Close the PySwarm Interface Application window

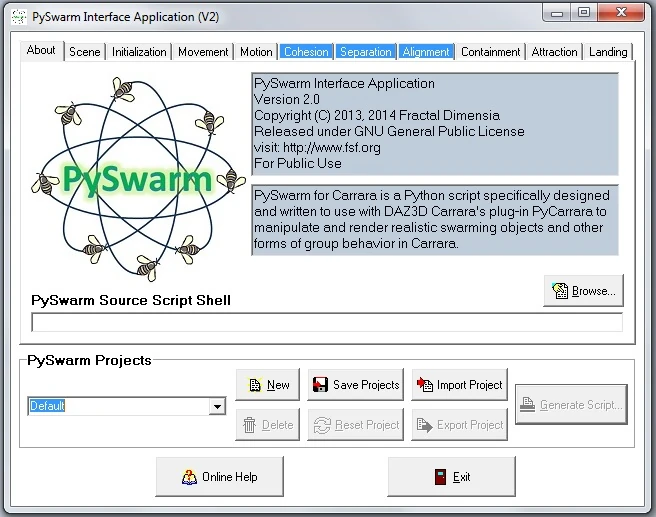(621, 13)
